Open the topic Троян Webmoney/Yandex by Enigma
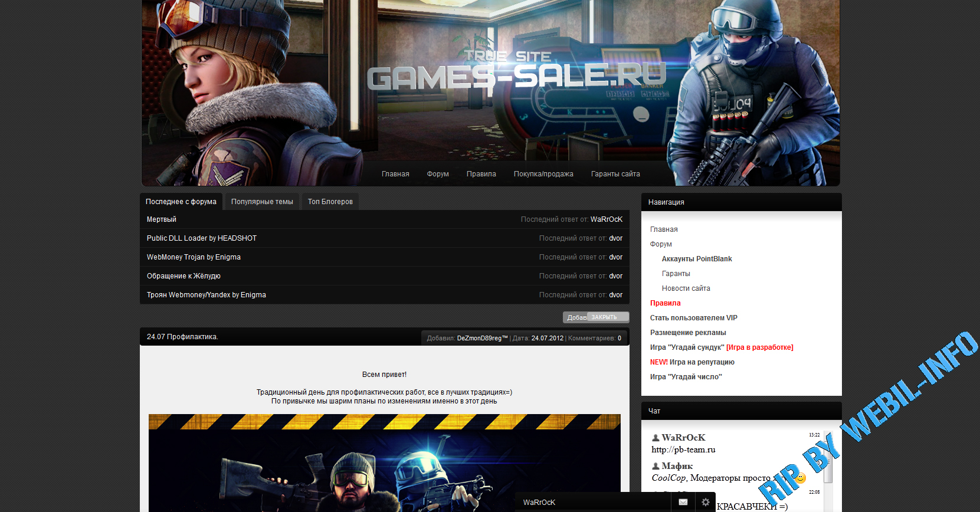Image resolution: width=980 pixels, height=512 pixels. (x=207, y=295)
